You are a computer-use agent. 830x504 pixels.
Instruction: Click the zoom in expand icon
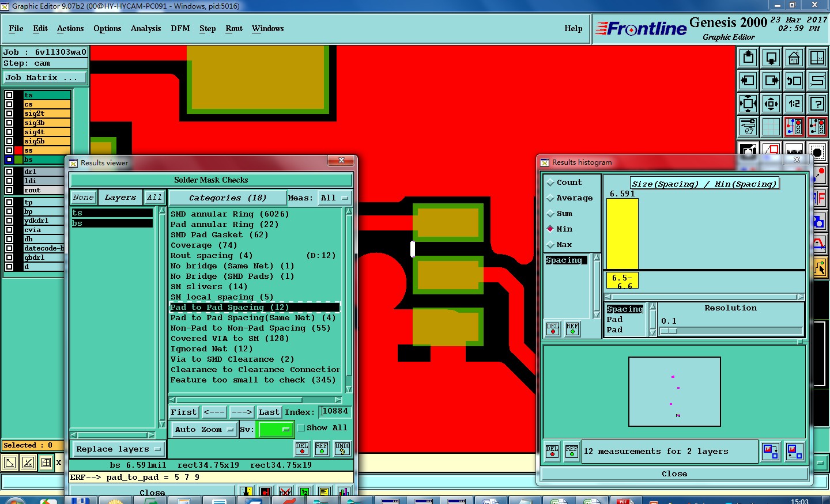pos(748,104)
